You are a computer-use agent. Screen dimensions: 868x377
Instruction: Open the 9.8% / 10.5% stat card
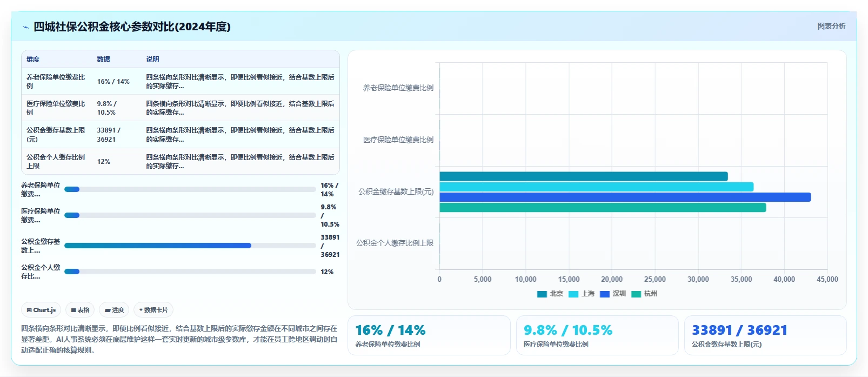[597, 335]
